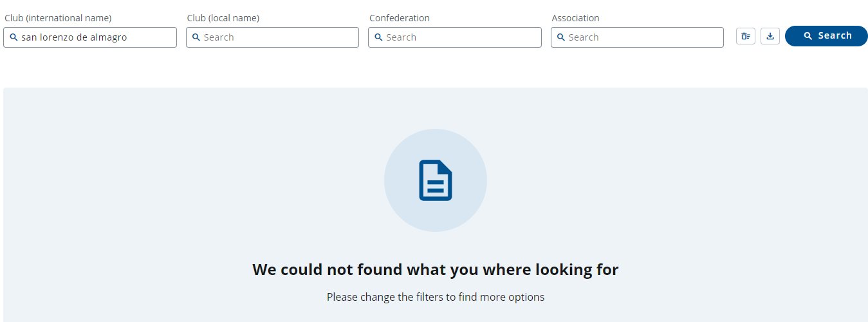The height and width of the screenshot is (322, 868).
Task: Open the Association search field
Action: tap(637, 37)
